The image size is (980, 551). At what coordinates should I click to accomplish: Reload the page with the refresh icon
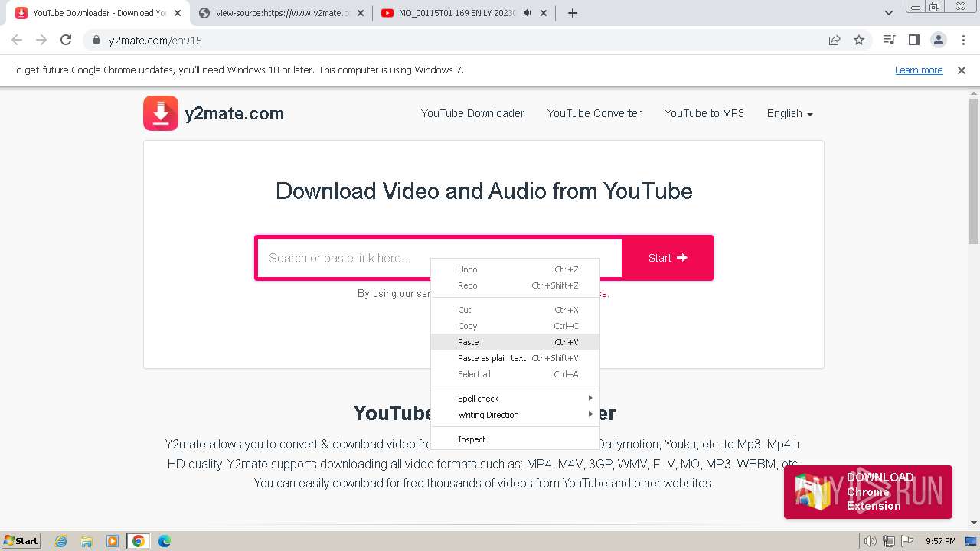pyautogui.click(x=66, y=40)
